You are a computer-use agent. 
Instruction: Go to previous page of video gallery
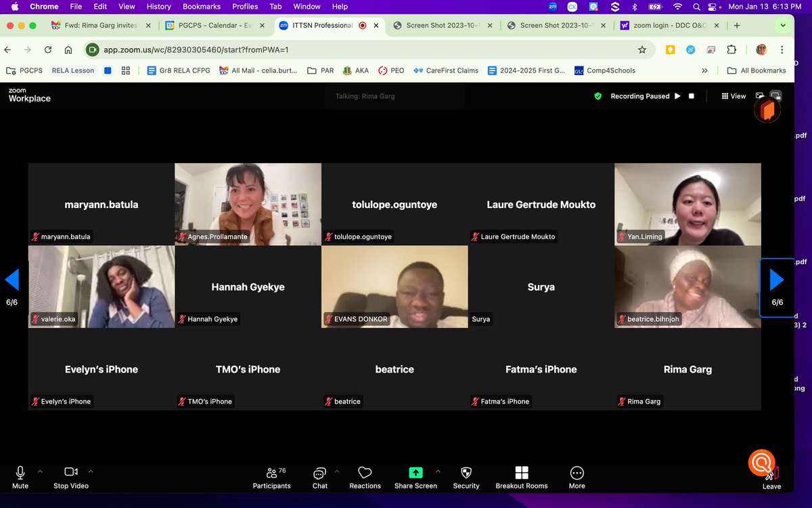(x=12, y=280)
